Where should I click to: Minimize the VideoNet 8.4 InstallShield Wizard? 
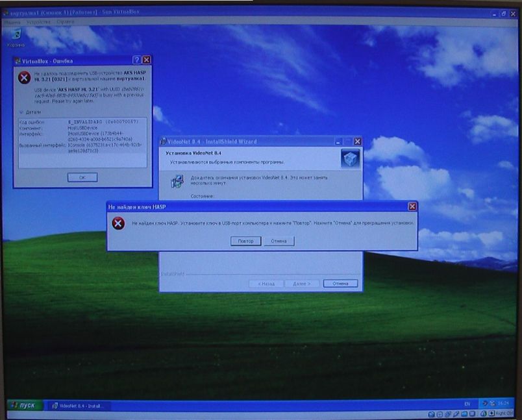tap(338, 142)
